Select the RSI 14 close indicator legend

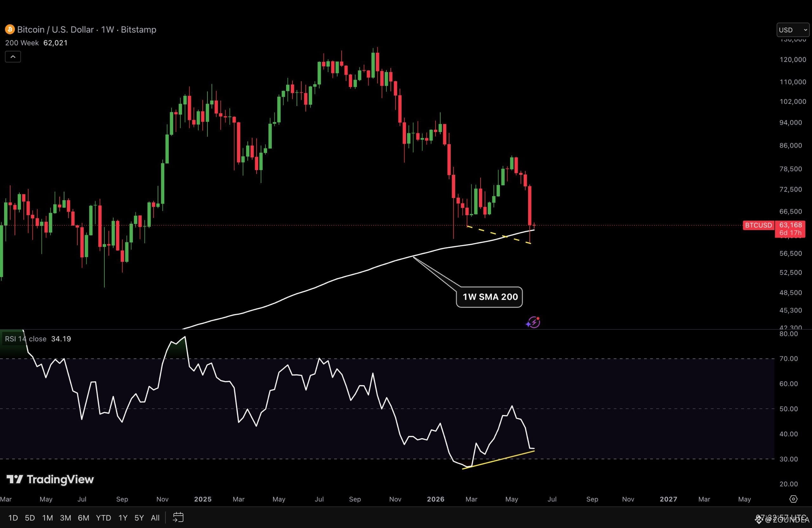click(26, 339)
